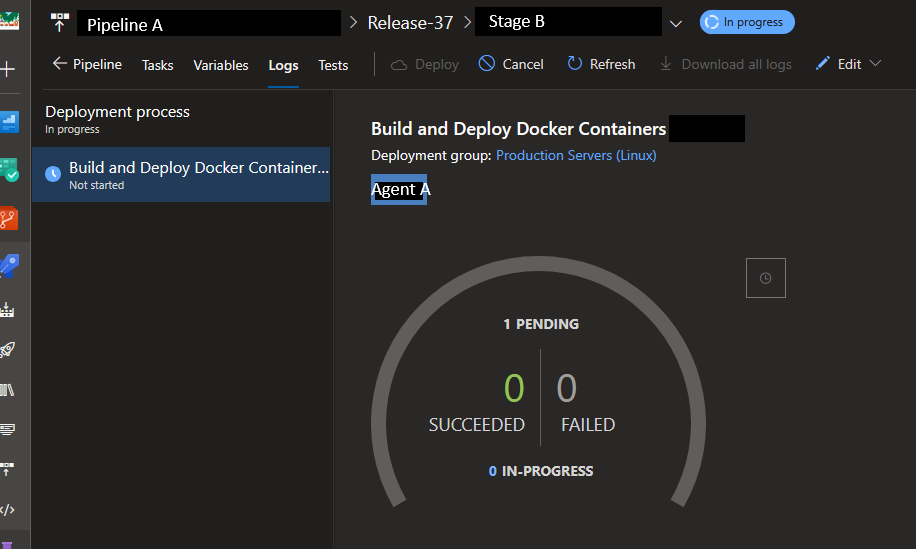Refresh the deployment logs
The width and height of the screenshot is (916, 549).
601,64
